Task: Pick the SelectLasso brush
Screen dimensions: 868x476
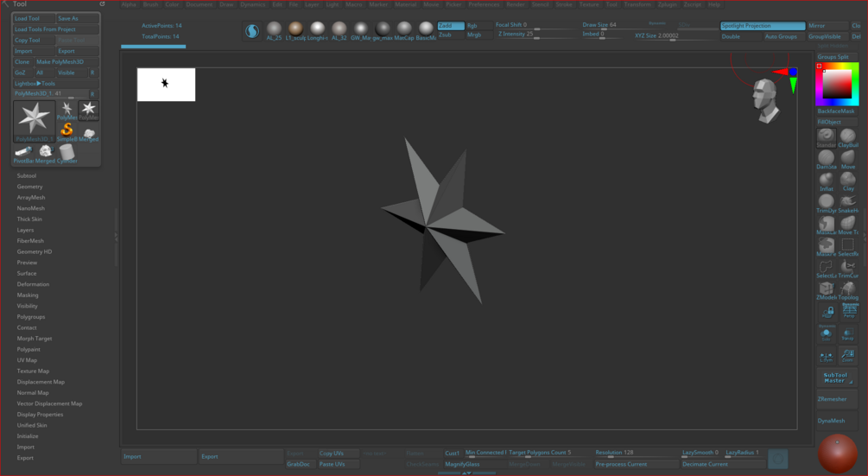Action: pos(826,269)
